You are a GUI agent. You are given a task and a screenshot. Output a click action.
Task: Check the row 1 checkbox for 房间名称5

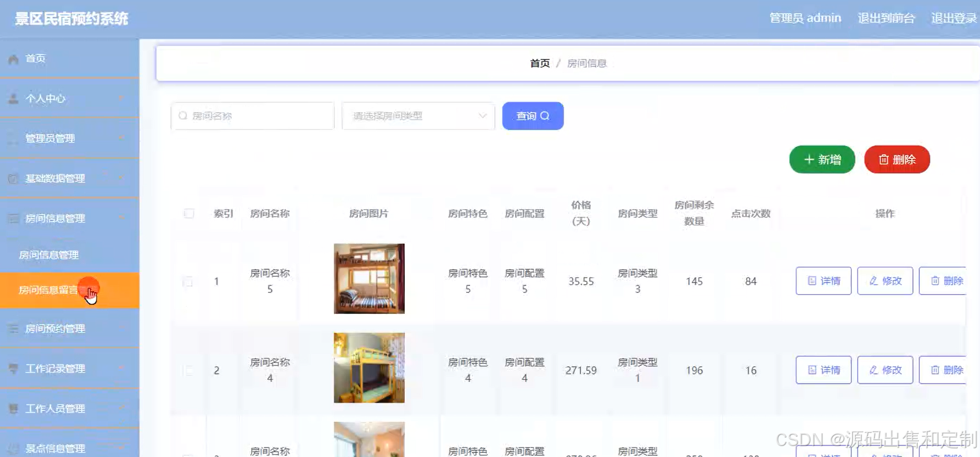point(188,282)
